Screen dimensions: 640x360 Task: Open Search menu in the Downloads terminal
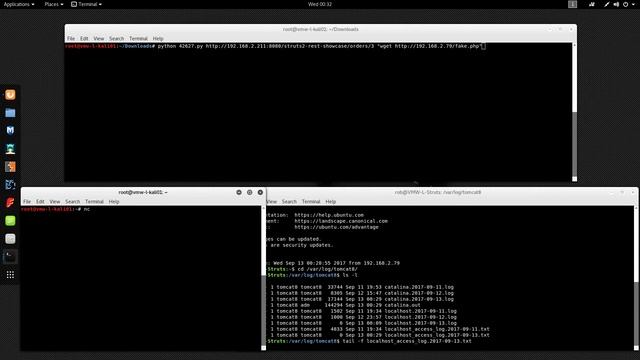pyautogui.click(x=116, y=38)
